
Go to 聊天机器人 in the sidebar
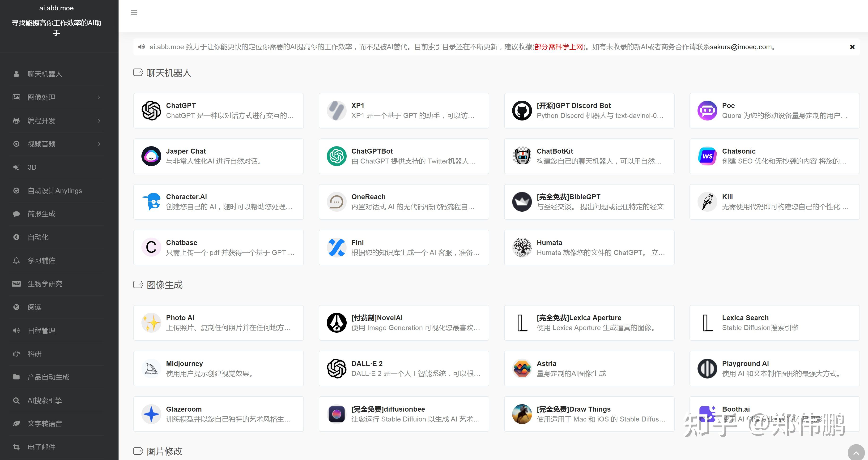45,74
